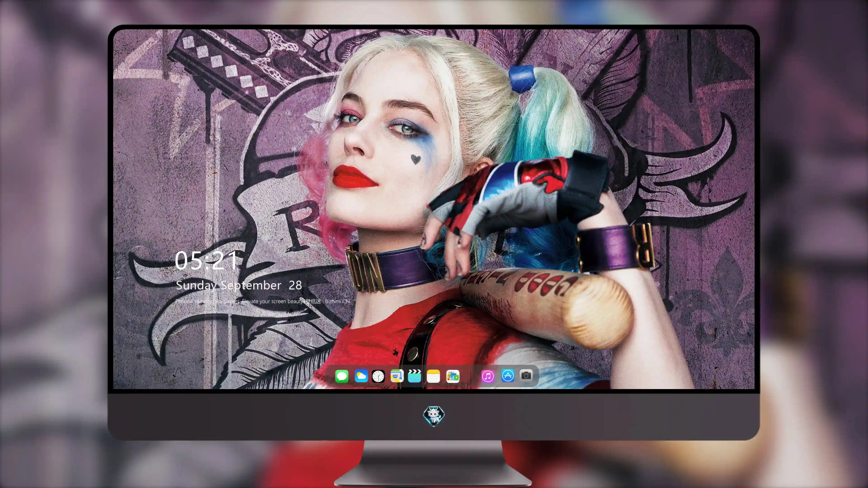Open the App Store icon

click(508, 375)
